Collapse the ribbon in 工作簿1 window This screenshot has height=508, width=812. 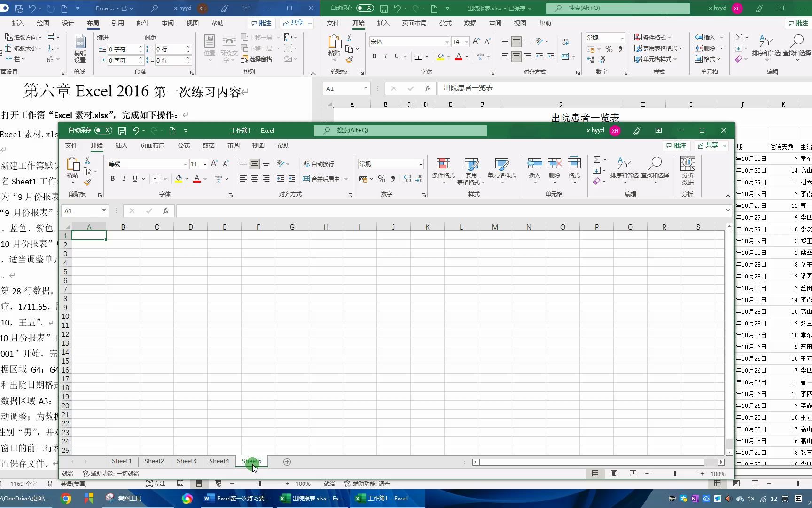[728, 196]
